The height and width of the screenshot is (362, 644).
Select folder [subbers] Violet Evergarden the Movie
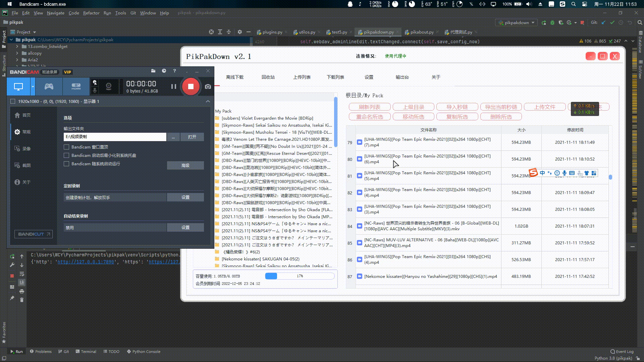(267, 118)
